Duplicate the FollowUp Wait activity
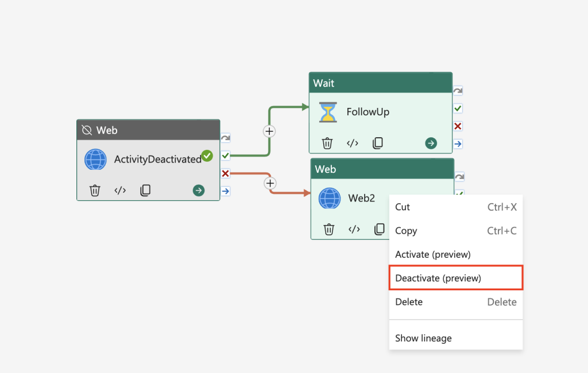The height and width of the screenshot is (373, 588). 377,143
